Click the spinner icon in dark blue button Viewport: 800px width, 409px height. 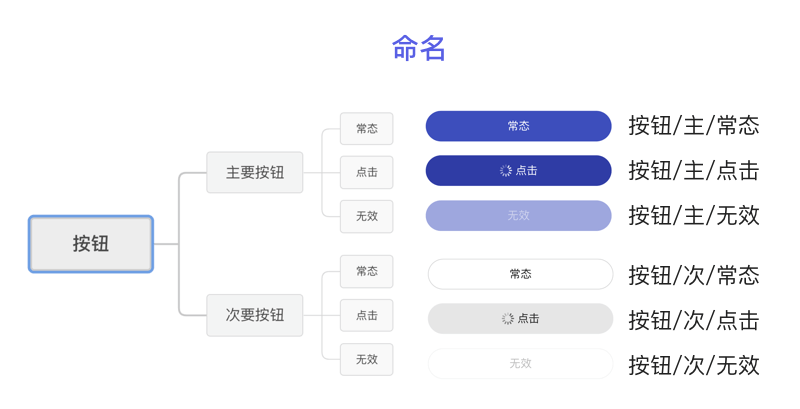click(506, 171)
